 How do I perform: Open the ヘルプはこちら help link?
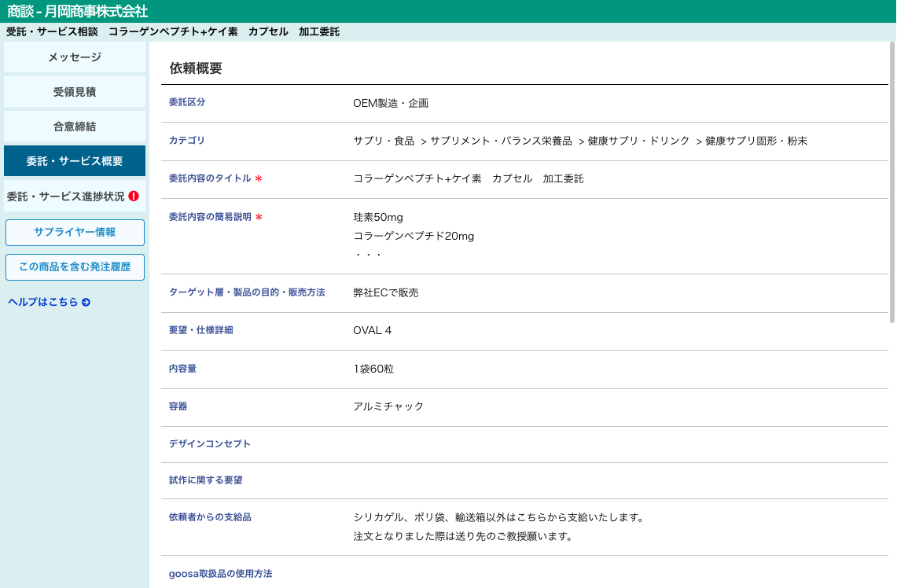pyautogui.click(x=43, y=302)
